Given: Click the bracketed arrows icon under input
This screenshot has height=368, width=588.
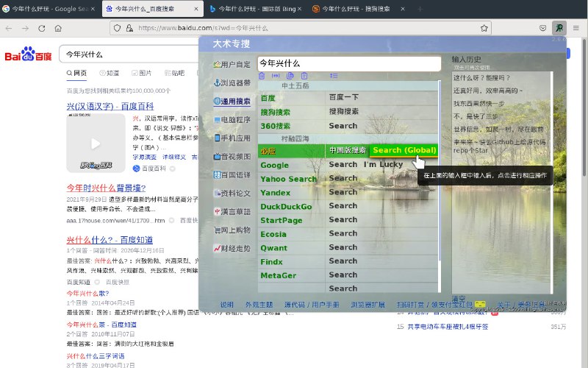Looking at the screenshot, I should [276, 76].
